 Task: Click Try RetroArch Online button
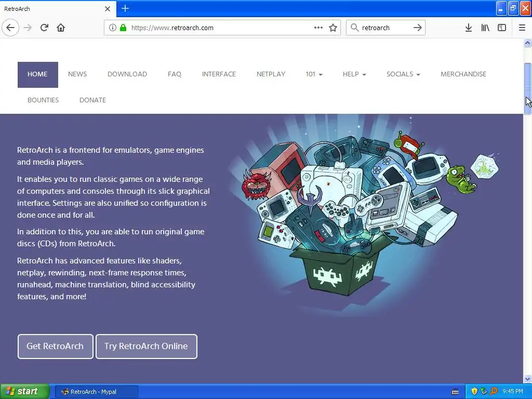pyautogui.click(x=146, y=347)
